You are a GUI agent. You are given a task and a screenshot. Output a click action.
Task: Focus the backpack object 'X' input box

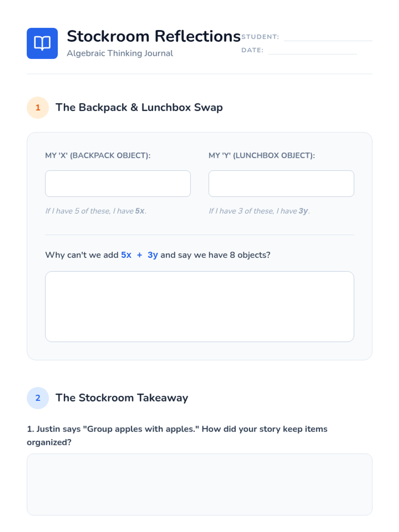point(118,184)
